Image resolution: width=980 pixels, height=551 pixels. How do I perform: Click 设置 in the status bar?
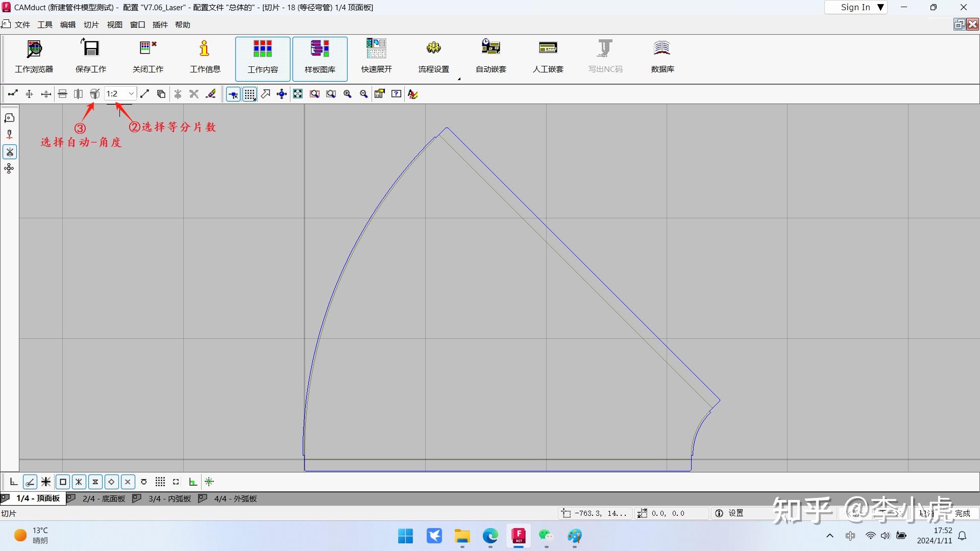[x=736, y=513]
